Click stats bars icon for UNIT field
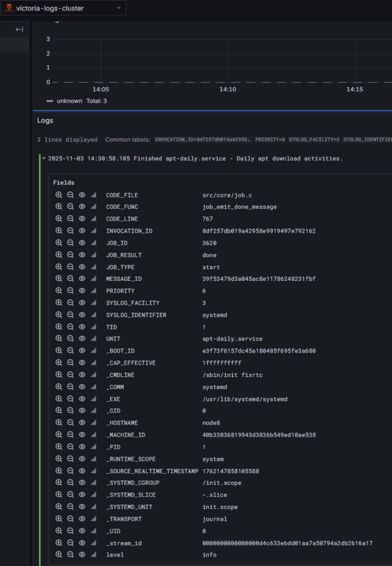This screenshot has height=566, width=392. coord(93,339)
